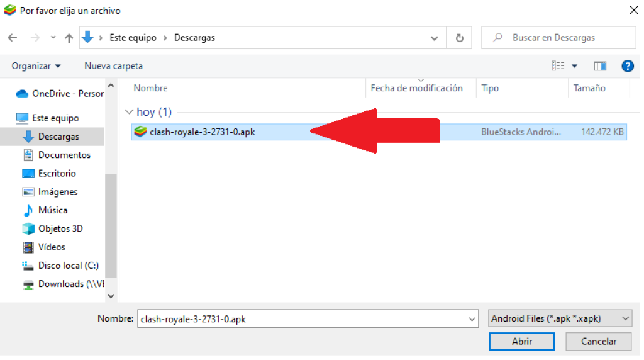This screenshot has width=644, height=360.
Task: Click the Objetos 3D cube icon
Action: 28,228
